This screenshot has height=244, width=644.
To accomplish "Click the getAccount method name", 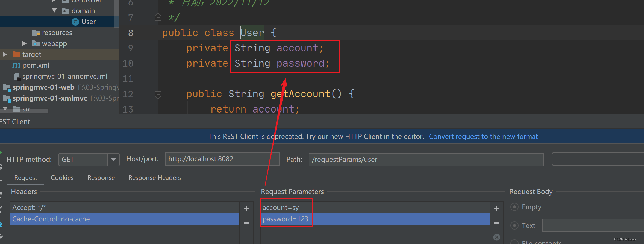I will pyautogui.click(x=301, y=94).
